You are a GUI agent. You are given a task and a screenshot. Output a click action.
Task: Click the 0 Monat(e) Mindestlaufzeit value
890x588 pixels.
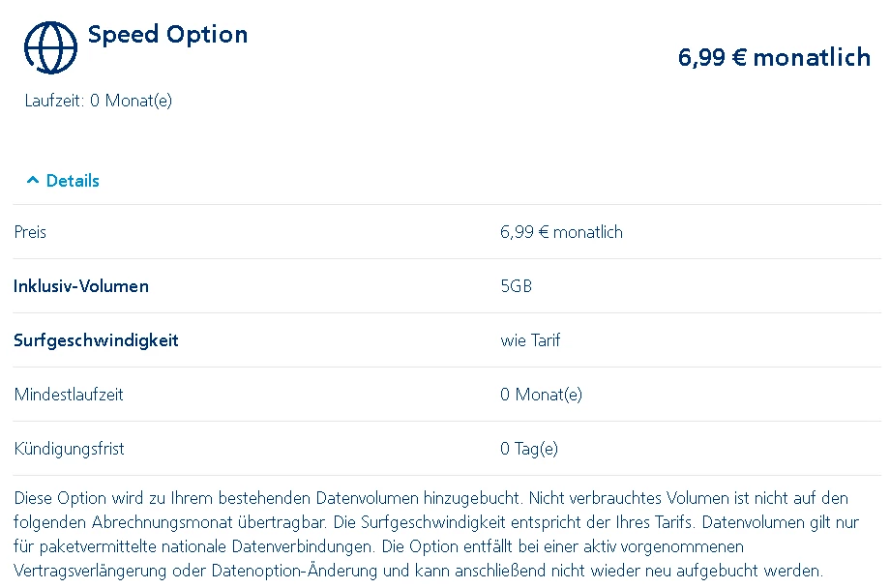pos(541,395)
